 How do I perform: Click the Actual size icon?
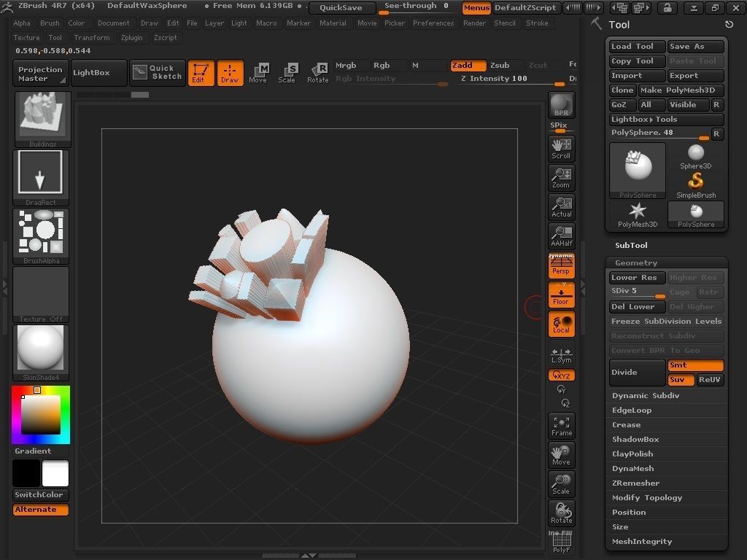point(561,207)
